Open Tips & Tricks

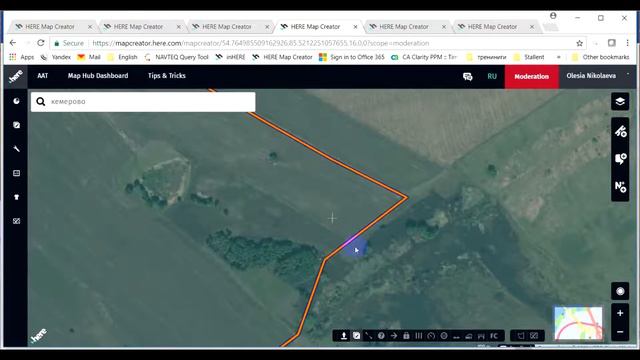point(167,76)
